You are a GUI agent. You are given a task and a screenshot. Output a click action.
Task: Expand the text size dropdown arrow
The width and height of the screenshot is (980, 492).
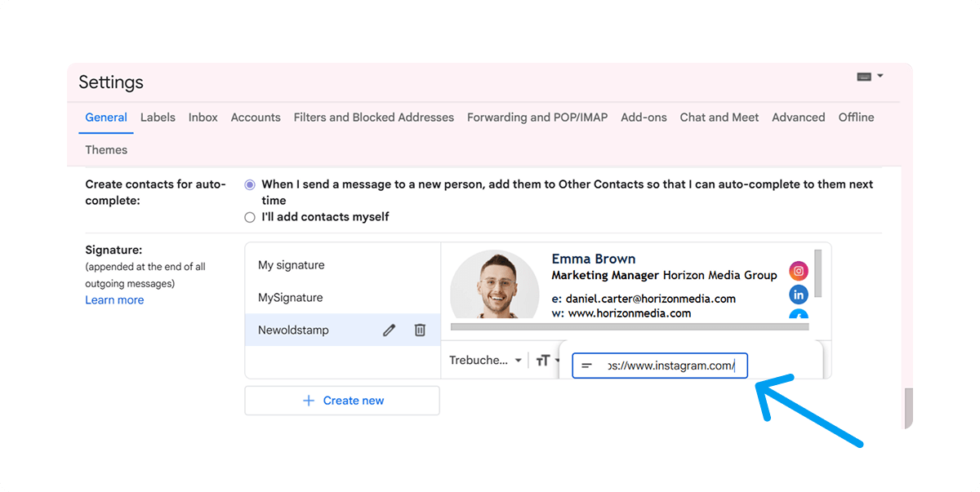(558, 359)
